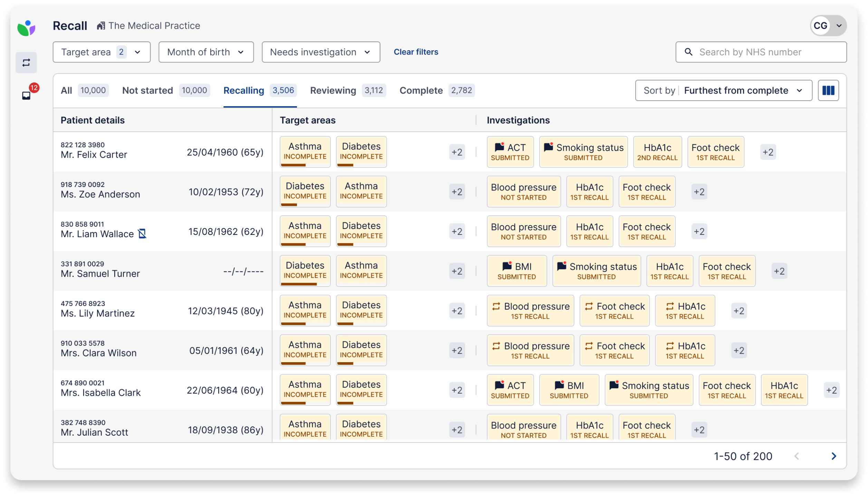Viewport: 868px width, 496px height.
Task: Toggle Zoe Anderson's Blood pressure not started chip
Action: point(523,191)
